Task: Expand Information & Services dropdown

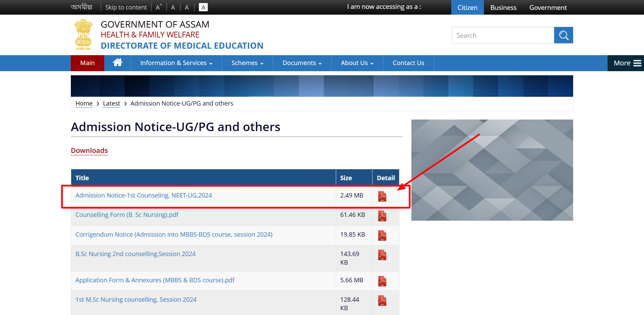Action: (x=176, y=63)
